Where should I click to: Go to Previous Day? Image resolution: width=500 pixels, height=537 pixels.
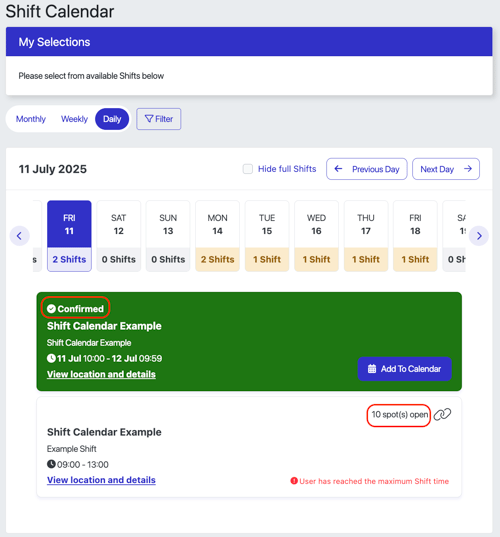(367, 169)
